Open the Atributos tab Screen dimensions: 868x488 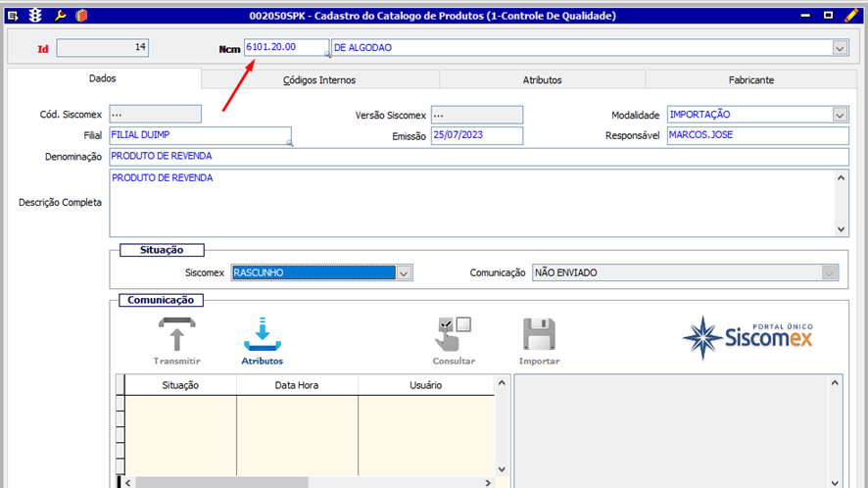(x=543, y=80)
